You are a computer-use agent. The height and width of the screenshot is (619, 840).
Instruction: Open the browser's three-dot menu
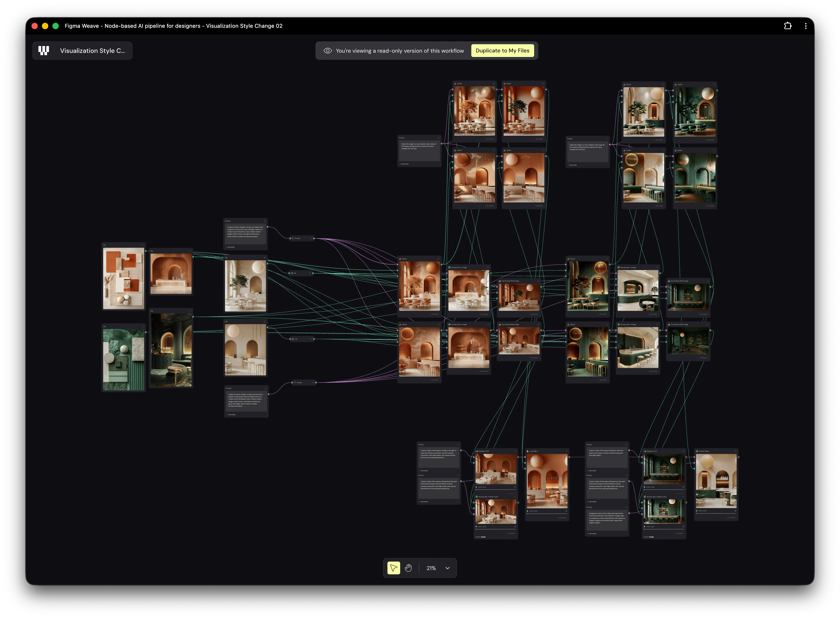806,26
